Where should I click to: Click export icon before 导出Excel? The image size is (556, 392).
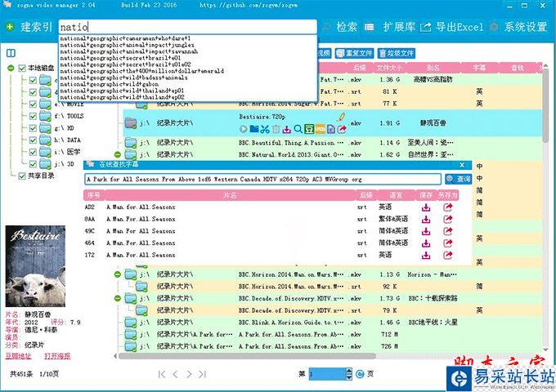[425, 27]
